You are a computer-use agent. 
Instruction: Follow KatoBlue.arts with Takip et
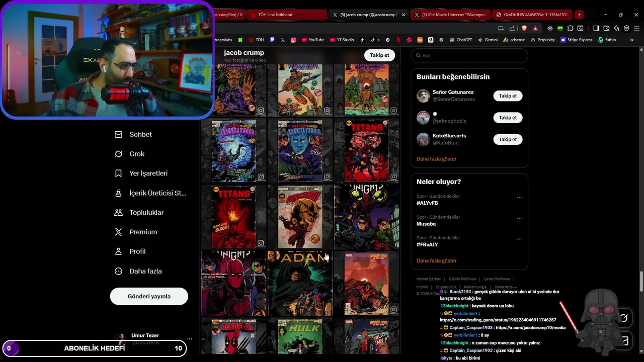[508, 139]
